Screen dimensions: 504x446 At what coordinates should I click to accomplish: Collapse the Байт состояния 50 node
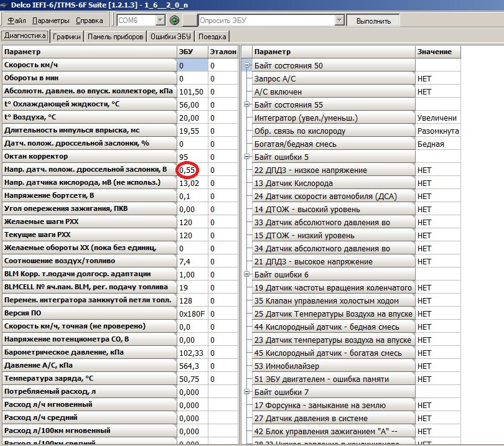pyautogui.click(x=246, y=65)
